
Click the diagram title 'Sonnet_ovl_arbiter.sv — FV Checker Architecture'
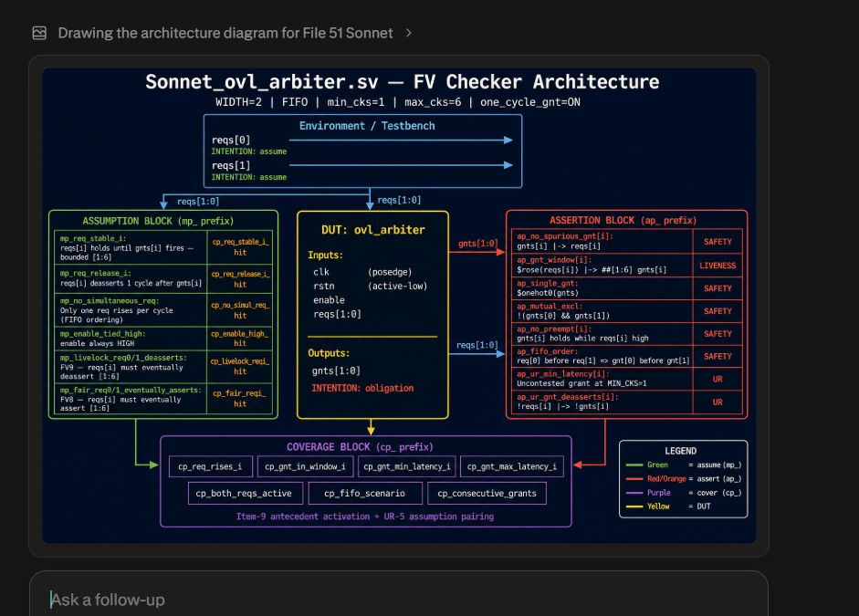point(402,81)
